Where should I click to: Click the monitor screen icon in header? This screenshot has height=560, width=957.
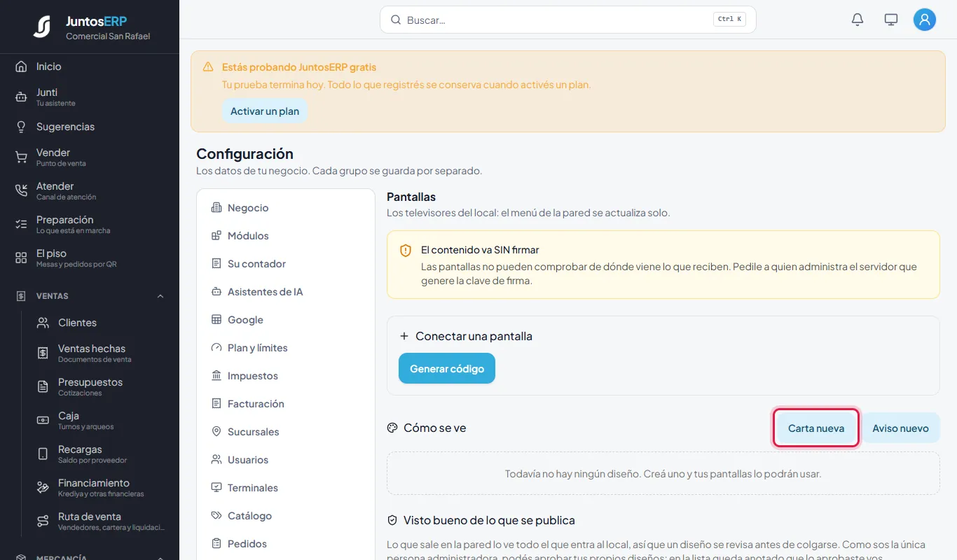[x=891, y=20]
